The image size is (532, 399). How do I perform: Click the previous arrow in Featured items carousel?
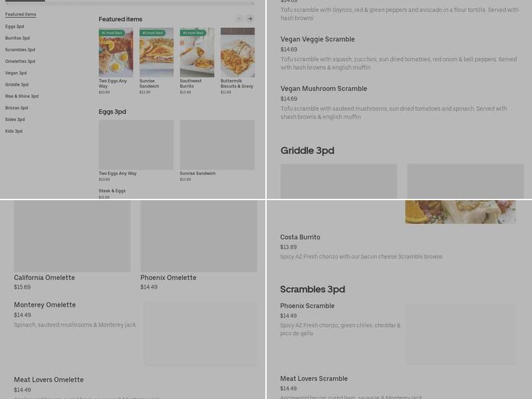tap(239, 19)
